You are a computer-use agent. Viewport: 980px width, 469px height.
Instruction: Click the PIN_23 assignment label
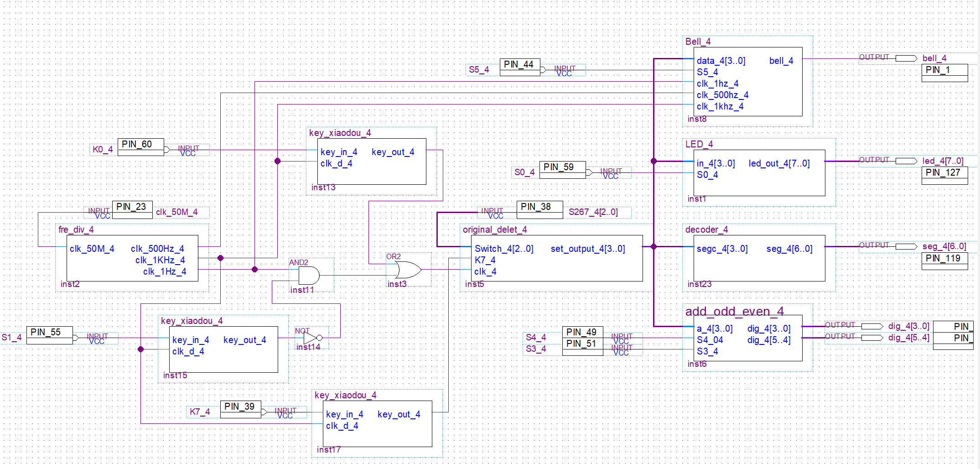(132, 207)
